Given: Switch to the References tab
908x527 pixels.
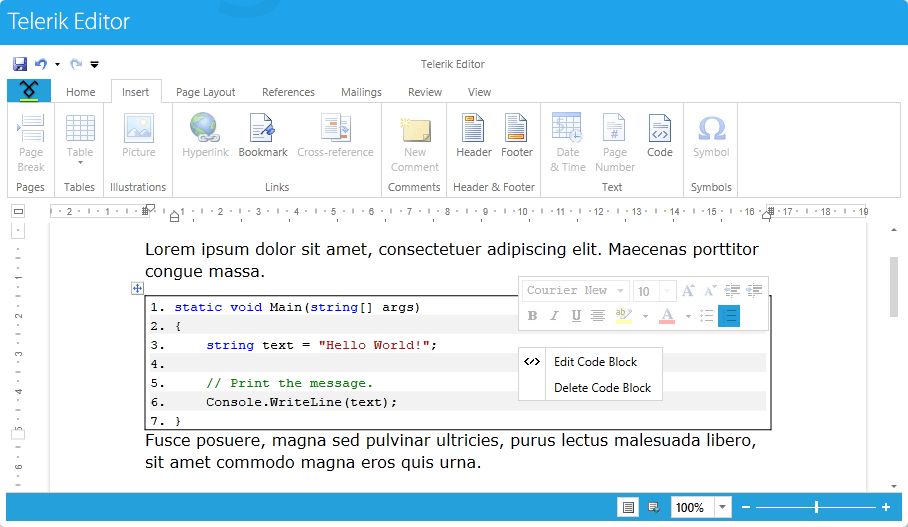Looking at the screenshot, I should tap(288, 92).
